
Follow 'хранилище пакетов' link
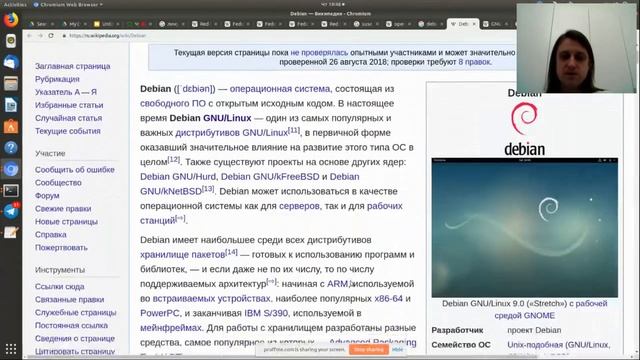pos(182,255)
